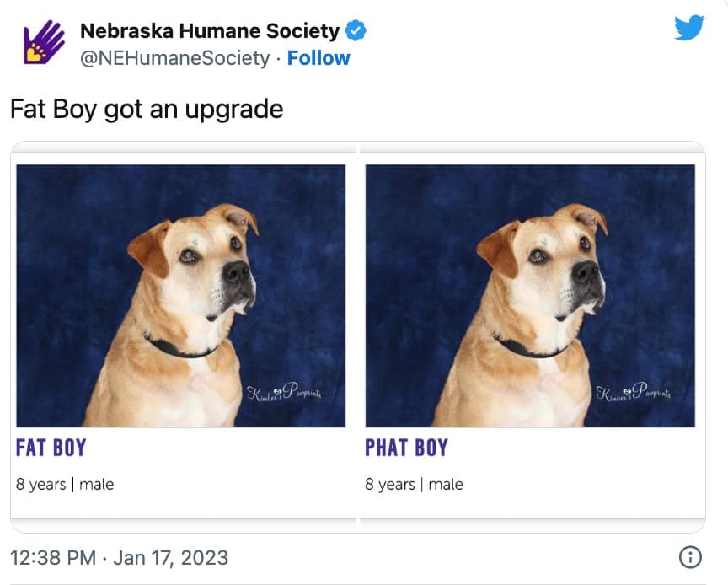Click the Nebraska Humane Society avatar
Screen dimensions: 728x585
pyautogui.click(x=44, y=43)
